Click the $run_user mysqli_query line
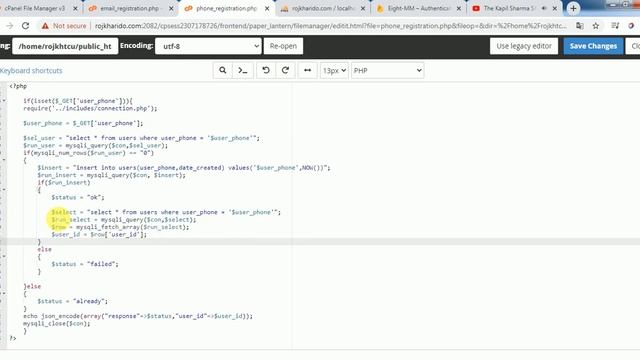 click(x=95, y=145)
